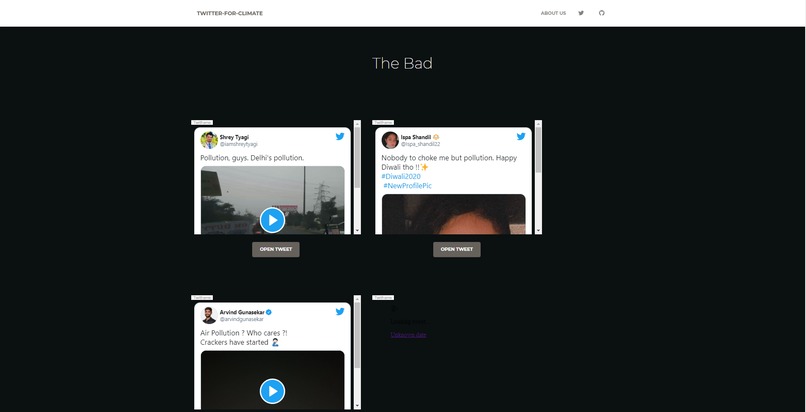Open the GitHub icon in the header
Image resolution: width=806 pixels, height=412 pixels.
pos(601,13)
